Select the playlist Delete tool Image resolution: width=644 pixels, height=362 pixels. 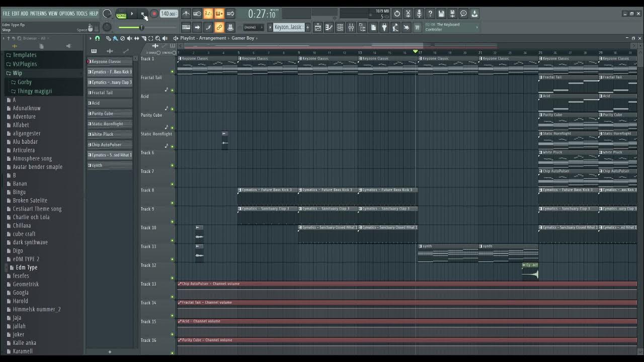[122, 38]
